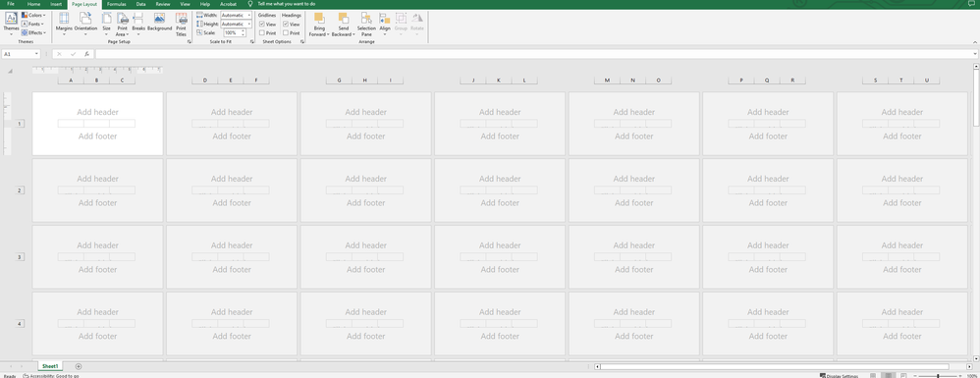Add a new sheet with plus icon
The image size is (980, 378).
pyautogui.click(x=79, y=366)
